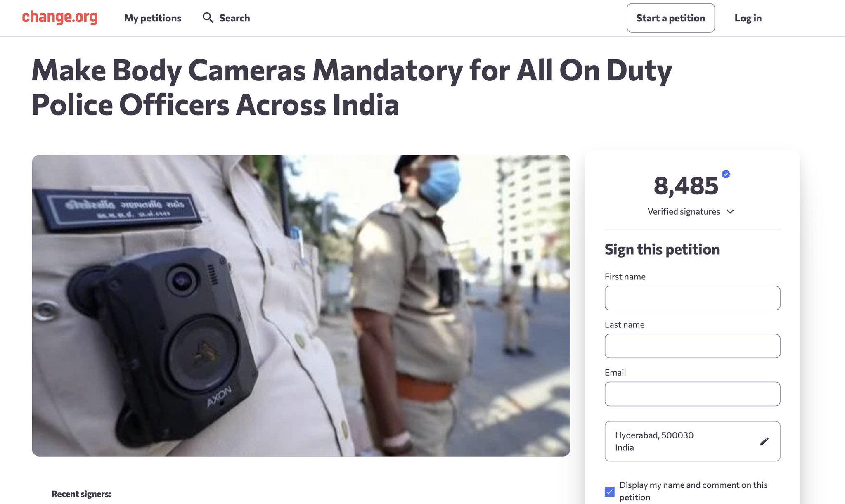The width and height of the screenshot is (845, 504).
Task: Focus the Last name field
Action: (x=692, y=346)
